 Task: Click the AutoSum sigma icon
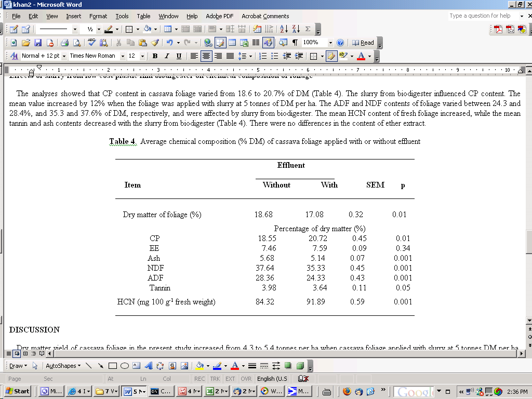pos(308,29)
